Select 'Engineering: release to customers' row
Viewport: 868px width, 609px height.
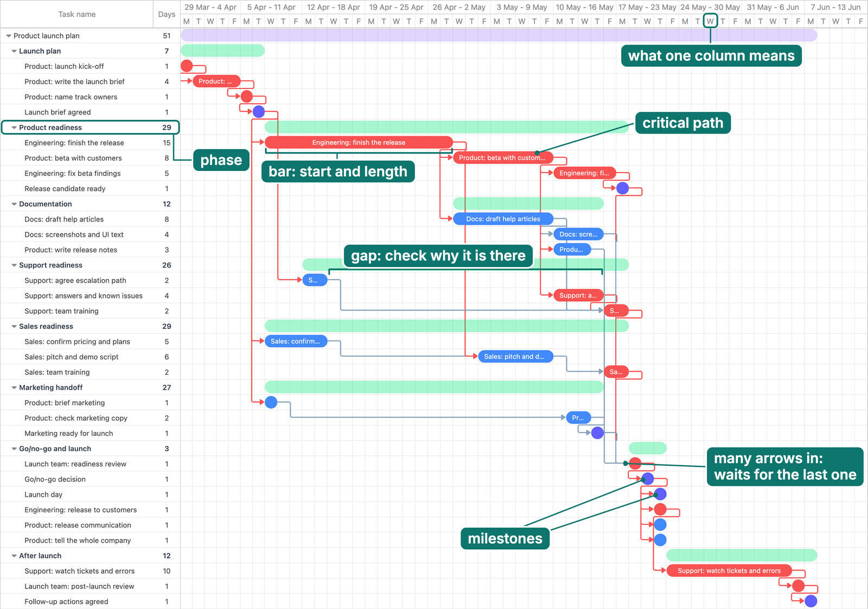90,510
